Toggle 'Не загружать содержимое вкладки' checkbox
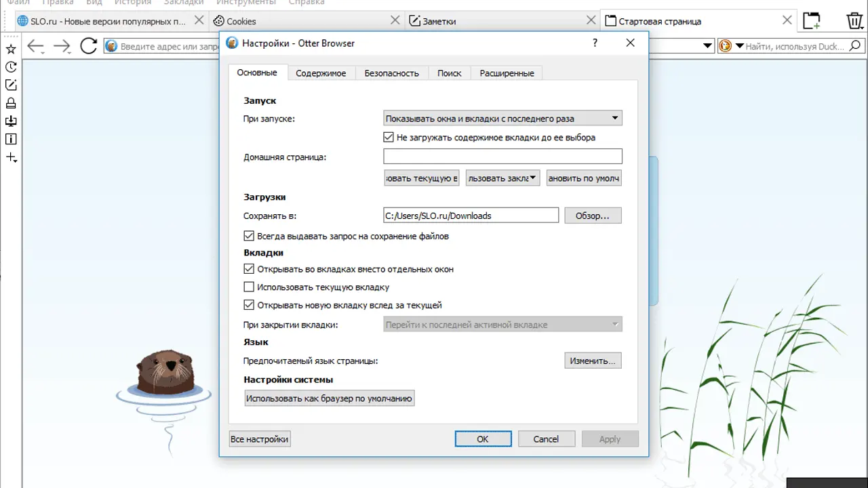The width and height of the screenshot is (868, 488). click(x=389, y=138)
